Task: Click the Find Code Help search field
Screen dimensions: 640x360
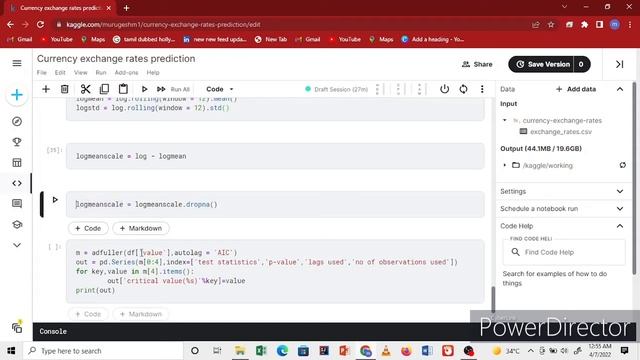Action: click(564, 252)
